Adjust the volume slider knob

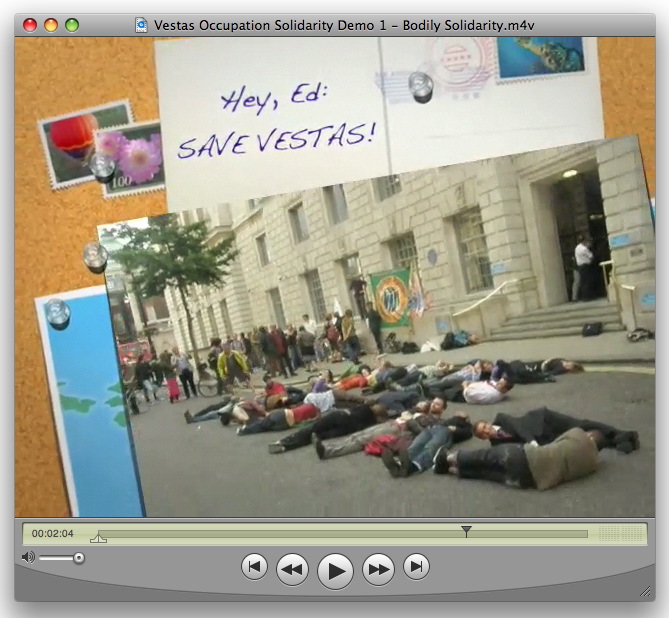click(79, 558)
